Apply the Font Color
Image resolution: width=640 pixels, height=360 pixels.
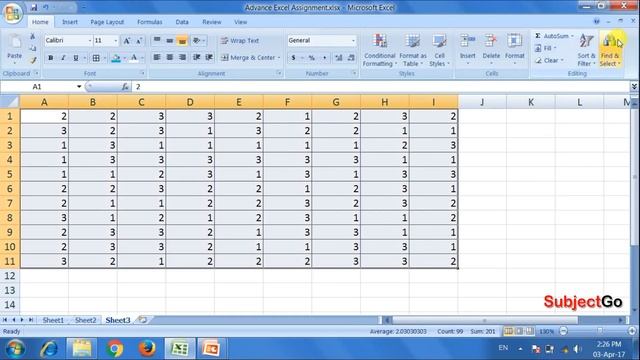(x=134, y=58)
